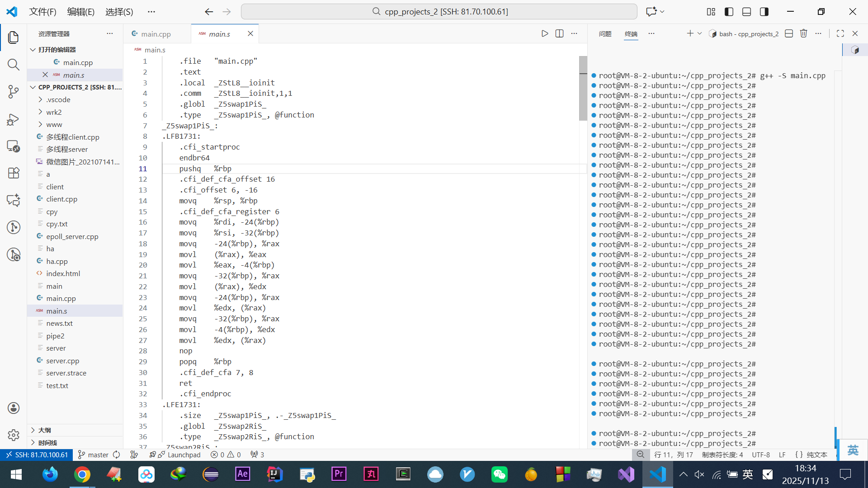Viewport: 868px width, 488px height.
Task: Open the 文件(F) menu
Action: [42, 12]
